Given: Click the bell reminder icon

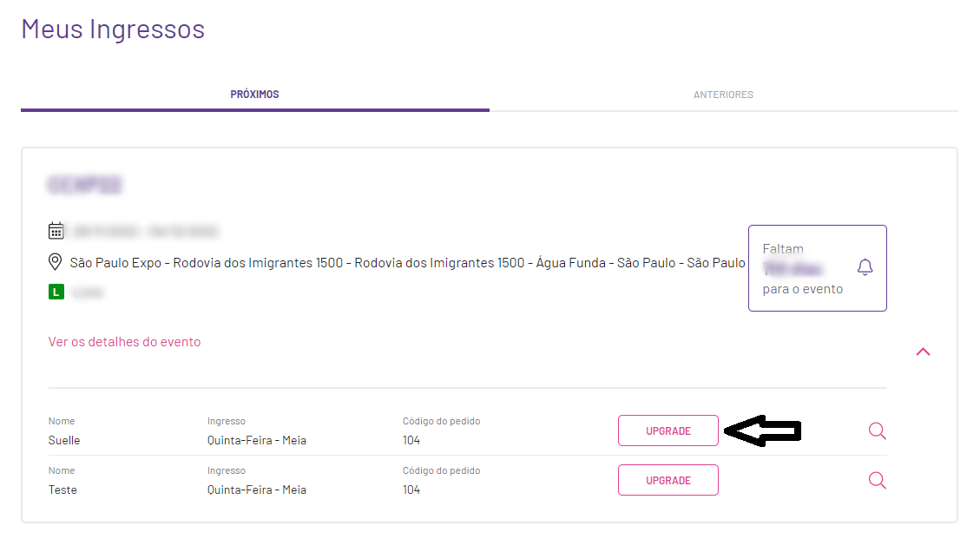Looking at the screenshot, I should pos(865,267).
